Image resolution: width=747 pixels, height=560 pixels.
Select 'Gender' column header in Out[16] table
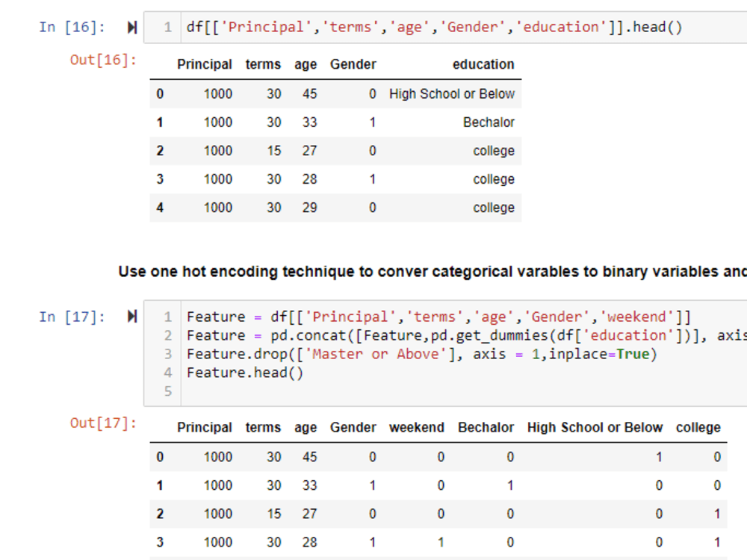point(353,64)
